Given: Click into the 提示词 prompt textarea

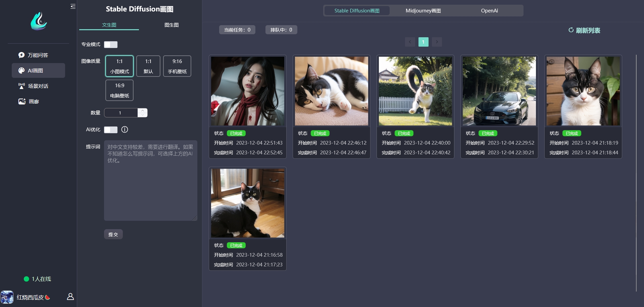Looking at the screenshot, I should click(151, 181).
